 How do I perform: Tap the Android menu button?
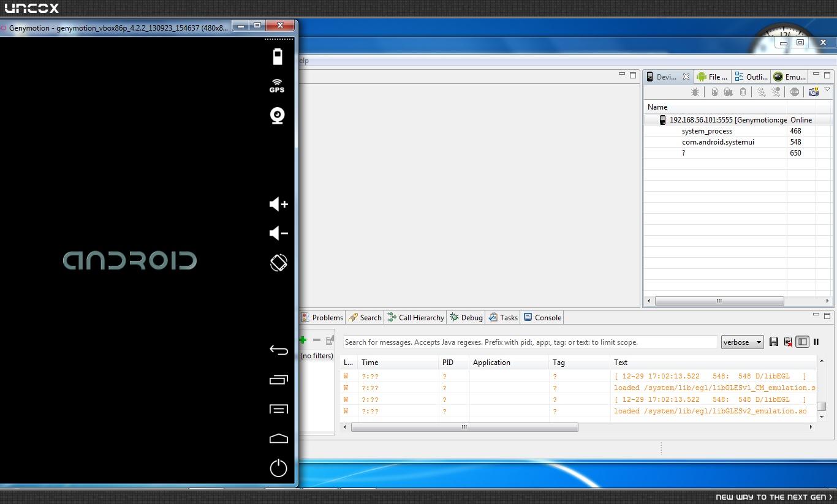[279, 409]
